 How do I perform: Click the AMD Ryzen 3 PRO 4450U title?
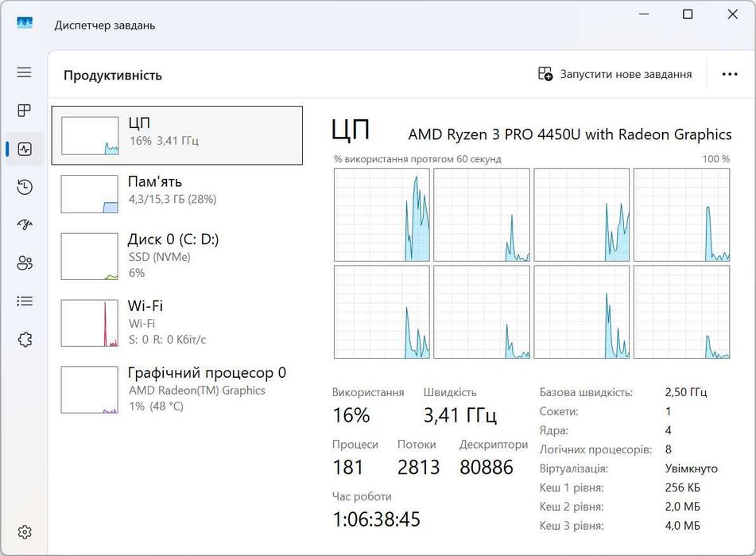coord(570,134)
